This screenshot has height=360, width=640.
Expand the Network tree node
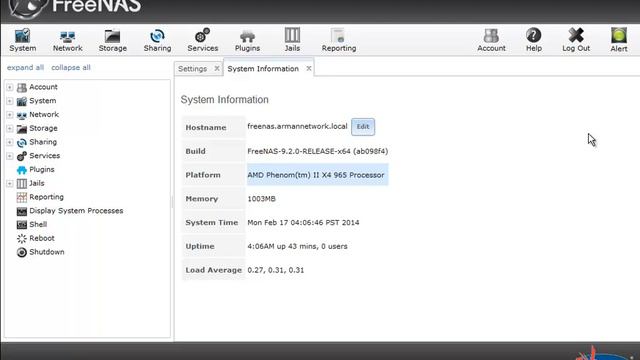9,115
